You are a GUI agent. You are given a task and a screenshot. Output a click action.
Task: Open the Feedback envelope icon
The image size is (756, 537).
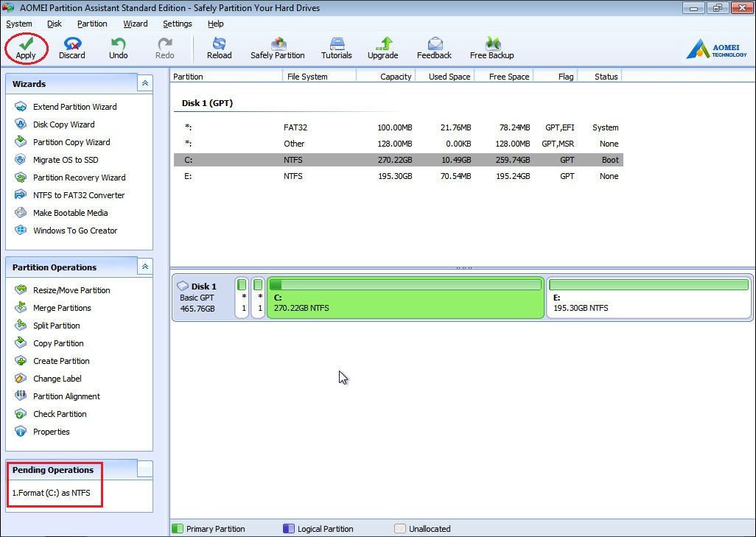tap(434, 43)
